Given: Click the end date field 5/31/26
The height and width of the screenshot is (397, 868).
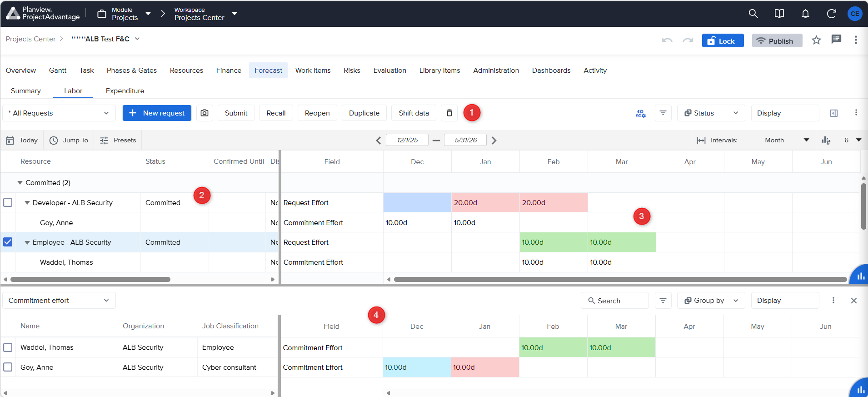Looking at the screenshot, I should click(465, 140).
